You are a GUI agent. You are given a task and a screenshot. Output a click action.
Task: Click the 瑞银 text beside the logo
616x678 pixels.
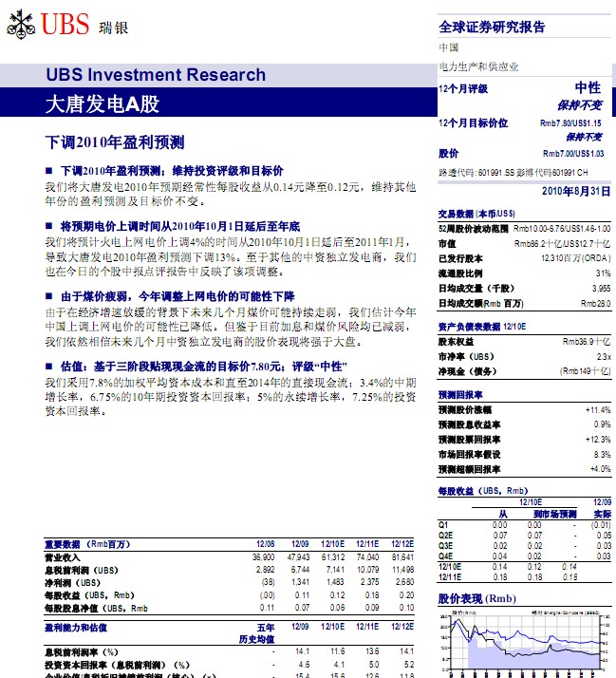(x=113, y=28)
